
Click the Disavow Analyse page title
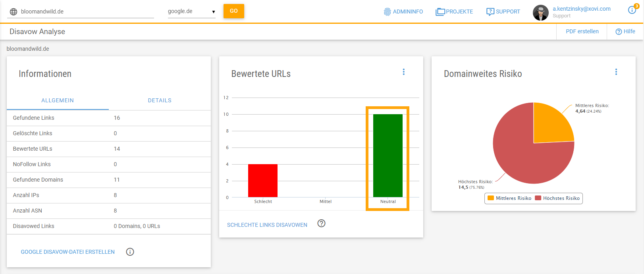click(37, 32)
